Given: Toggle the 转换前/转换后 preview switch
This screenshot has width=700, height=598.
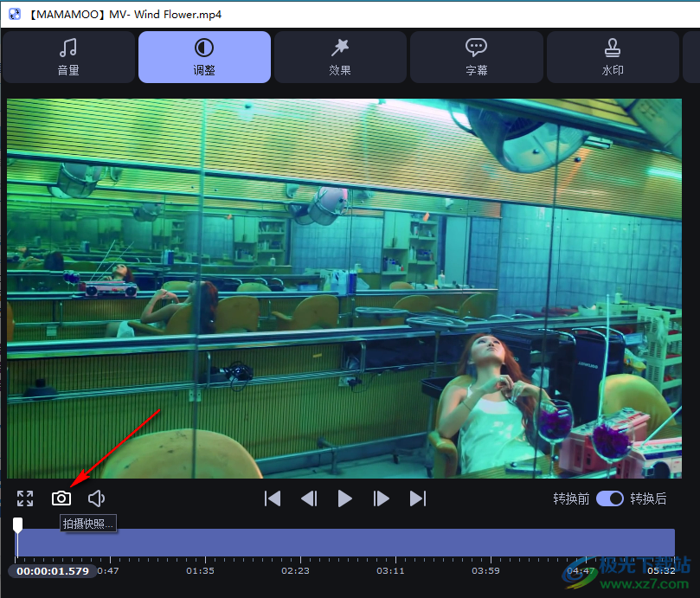Looking at the screenshot, I should tap(610, 498).
